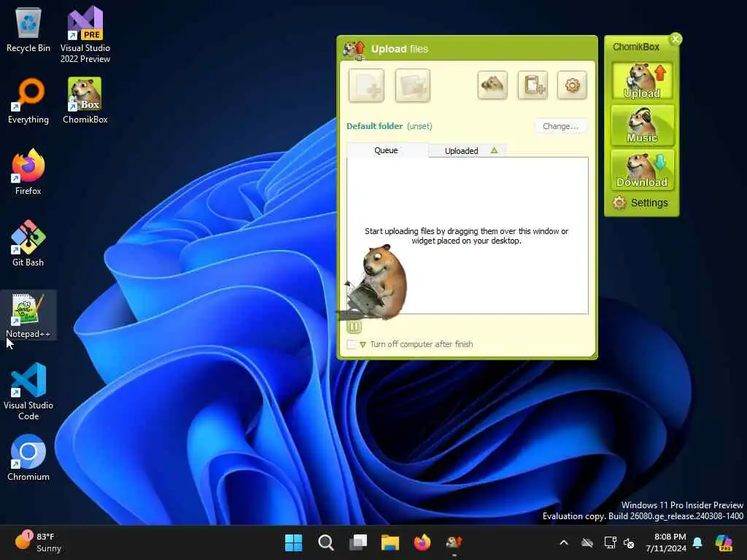Show hidden tray icons chevron
747x560 pixels.
tap(564, 542)
